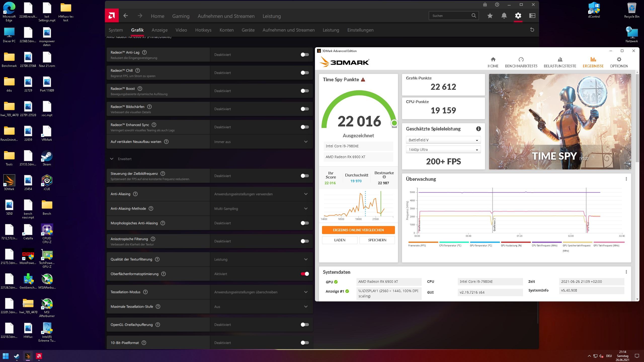Toggle the Anisotropische Filterung switch
644x362 pixels.
coord(305,241)
